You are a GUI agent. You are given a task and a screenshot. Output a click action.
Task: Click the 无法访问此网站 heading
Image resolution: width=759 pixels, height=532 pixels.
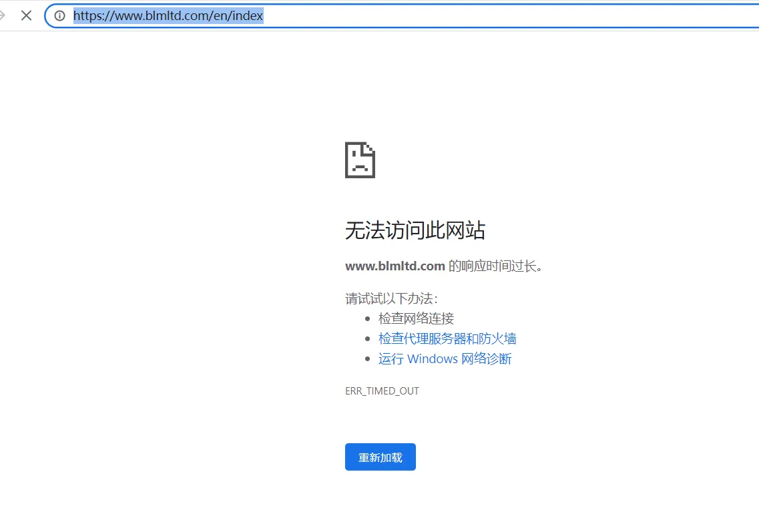[415, 230]
